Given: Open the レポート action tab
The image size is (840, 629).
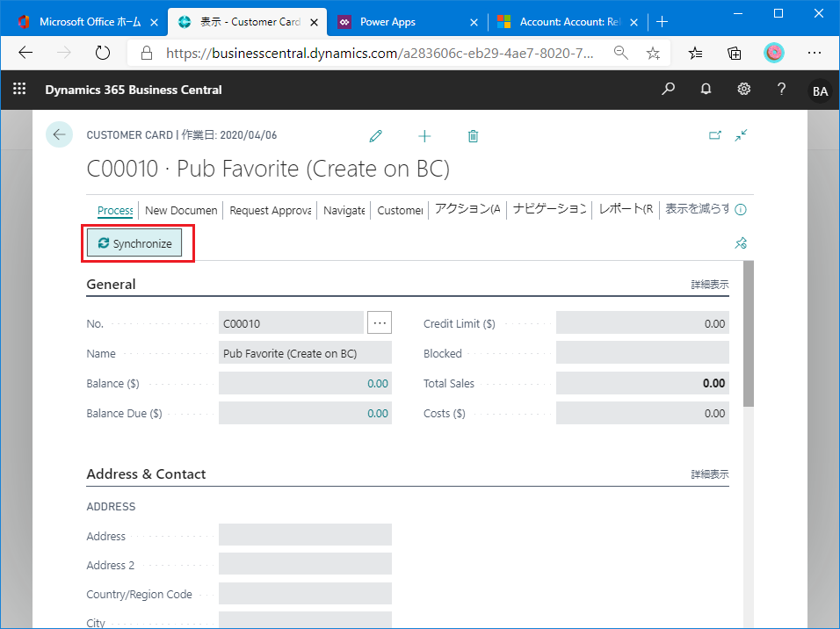Looking at the screenshot, I should pos(626,209).
